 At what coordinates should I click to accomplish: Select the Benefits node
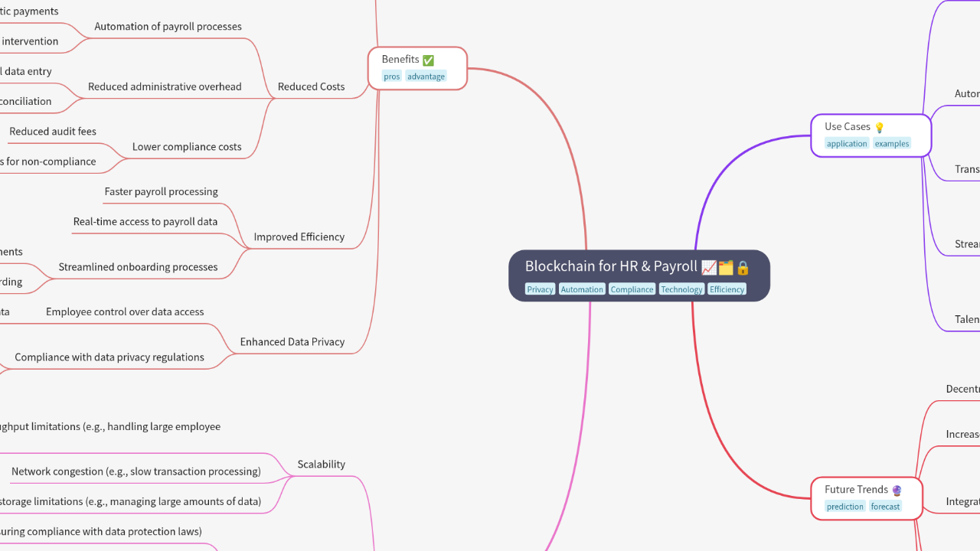click(417, 68)
